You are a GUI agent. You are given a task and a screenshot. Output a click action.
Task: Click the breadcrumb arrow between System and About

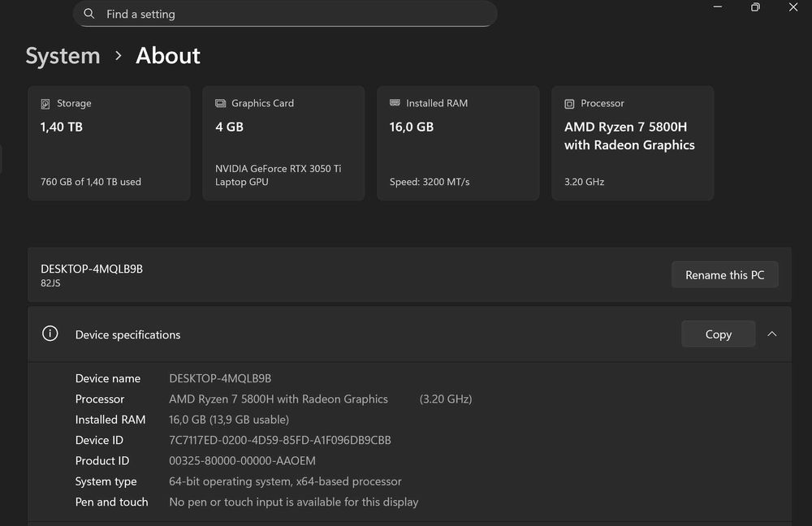tap(119, 56)
